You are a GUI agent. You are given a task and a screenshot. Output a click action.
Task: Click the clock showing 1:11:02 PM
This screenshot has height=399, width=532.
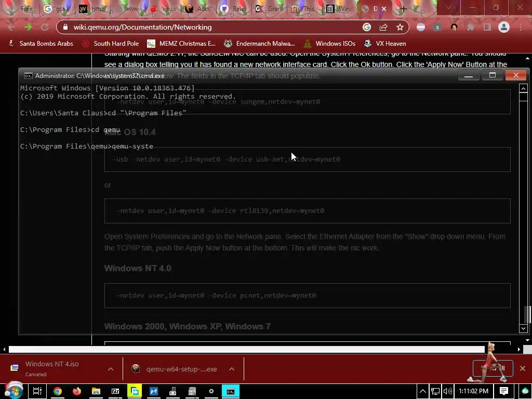[474, 391]
